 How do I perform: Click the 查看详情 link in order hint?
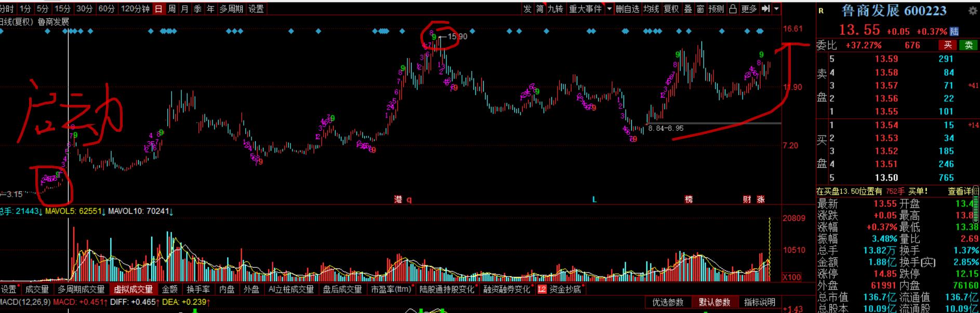(964, 191)
